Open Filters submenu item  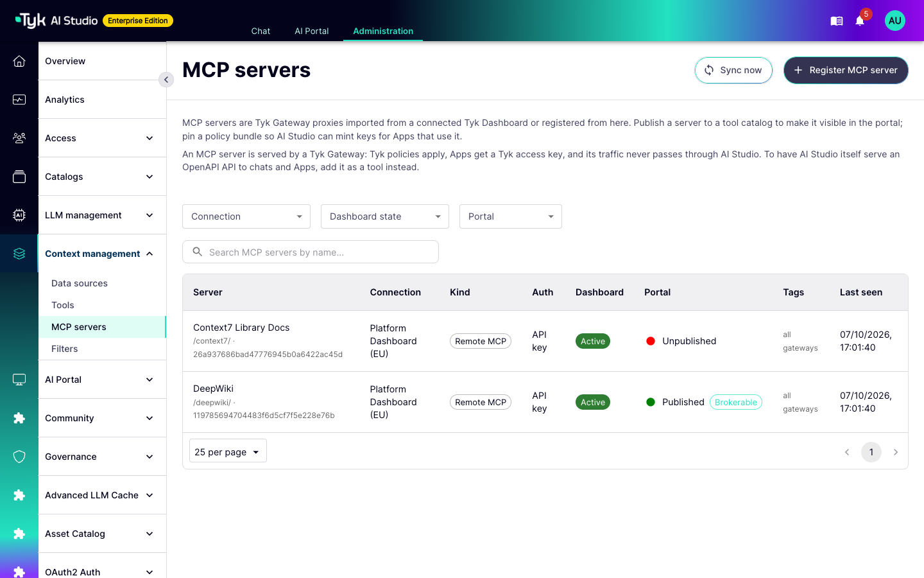coord(103,349)
